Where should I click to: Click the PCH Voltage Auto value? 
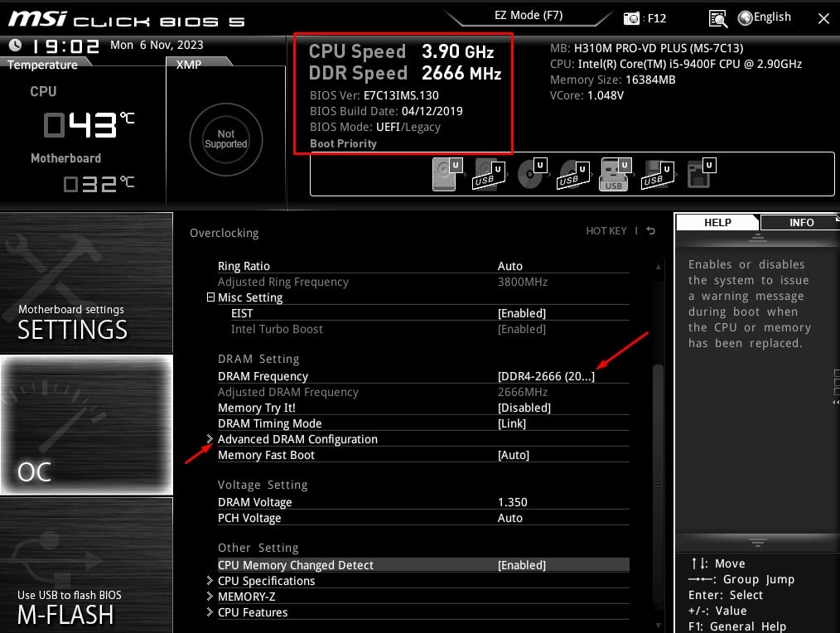[x=510, y=518]
